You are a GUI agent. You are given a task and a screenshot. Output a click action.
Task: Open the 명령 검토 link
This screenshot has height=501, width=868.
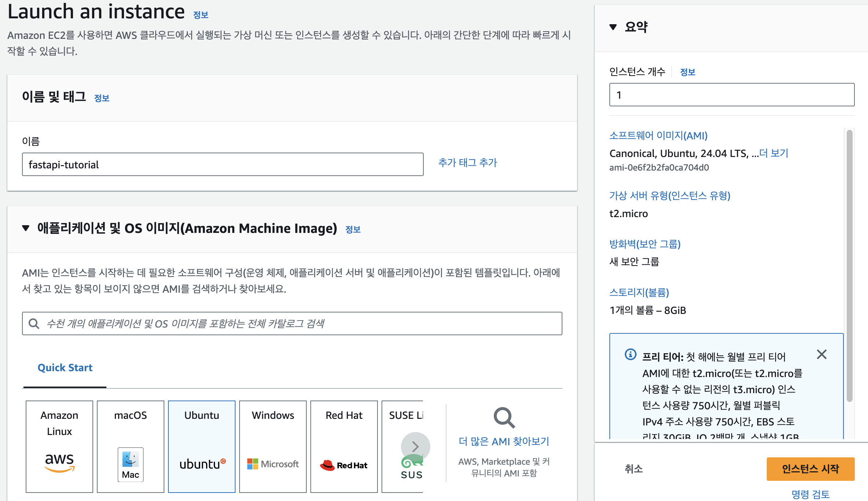coord(810,494)
